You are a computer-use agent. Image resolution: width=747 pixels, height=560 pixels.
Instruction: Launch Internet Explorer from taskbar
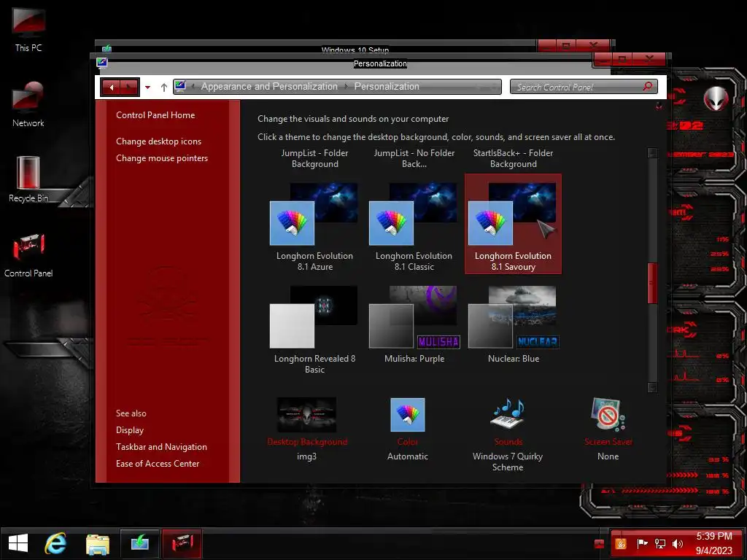pos(55,543)
